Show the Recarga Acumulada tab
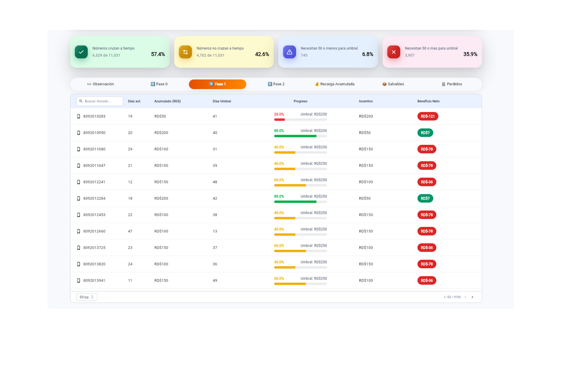The width and height of the screenshot is (588, 370). coord(334,84)
